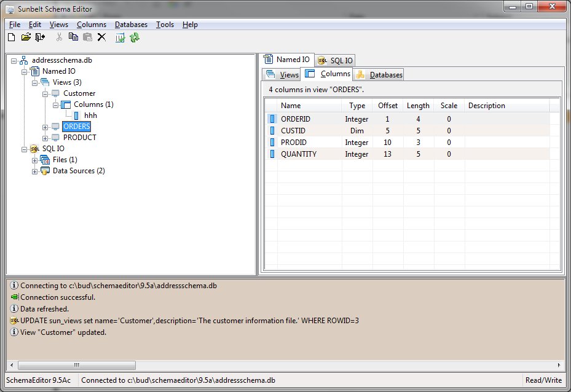Open the Tools menu
This screenshot has width=571, height=392.
(x=165, y=25)
